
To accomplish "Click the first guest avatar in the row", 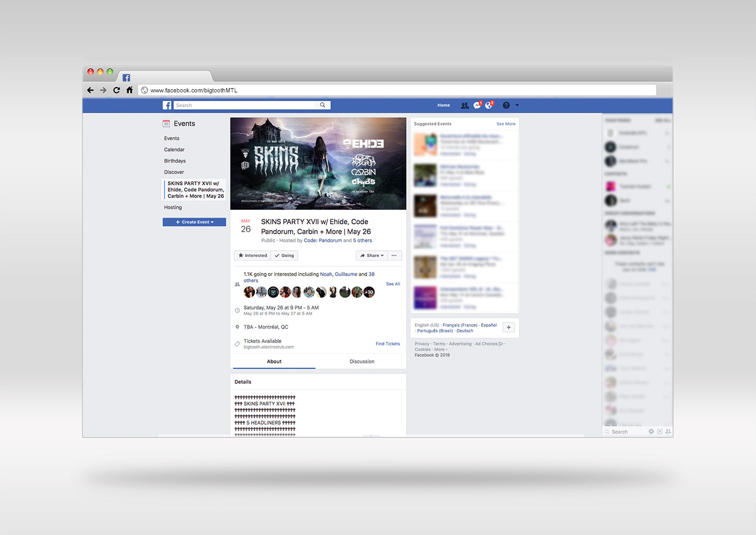I will click(x=249, y=292).
